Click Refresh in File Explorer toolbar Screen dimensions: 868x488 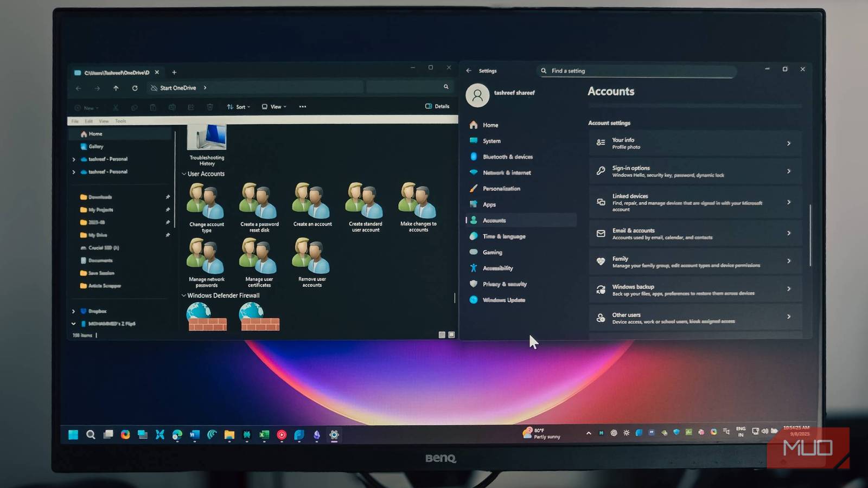pos(135,88)
